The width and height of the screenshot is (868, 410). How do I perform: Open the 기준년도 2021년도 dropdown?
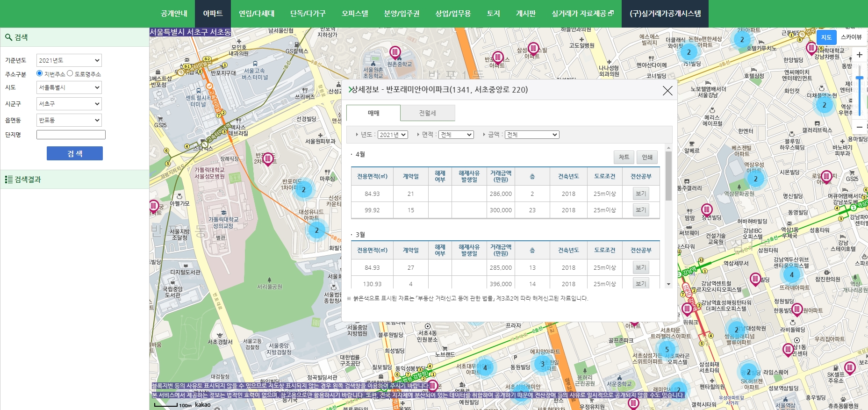[69, 60]
